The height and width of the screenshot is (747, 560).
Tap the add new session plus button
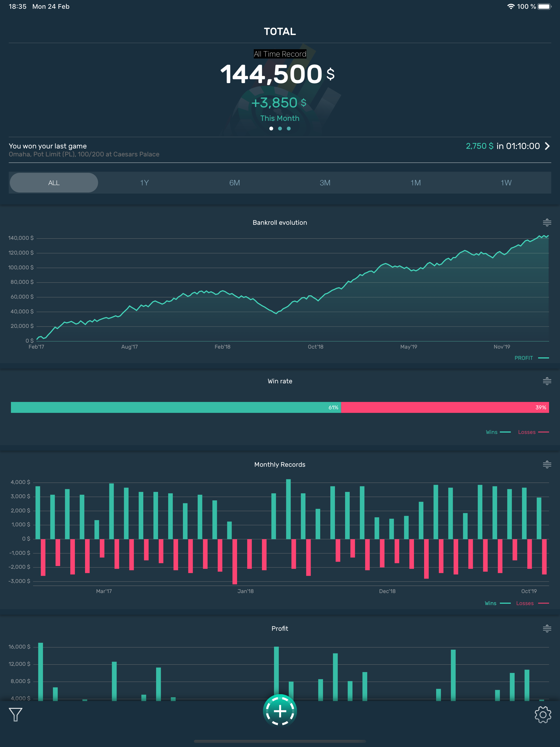pyautogui.click(x=280, y=711)
